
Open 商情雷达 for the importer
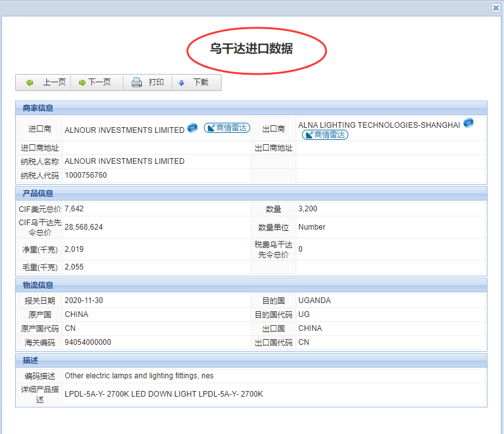[x=227, y=128]
